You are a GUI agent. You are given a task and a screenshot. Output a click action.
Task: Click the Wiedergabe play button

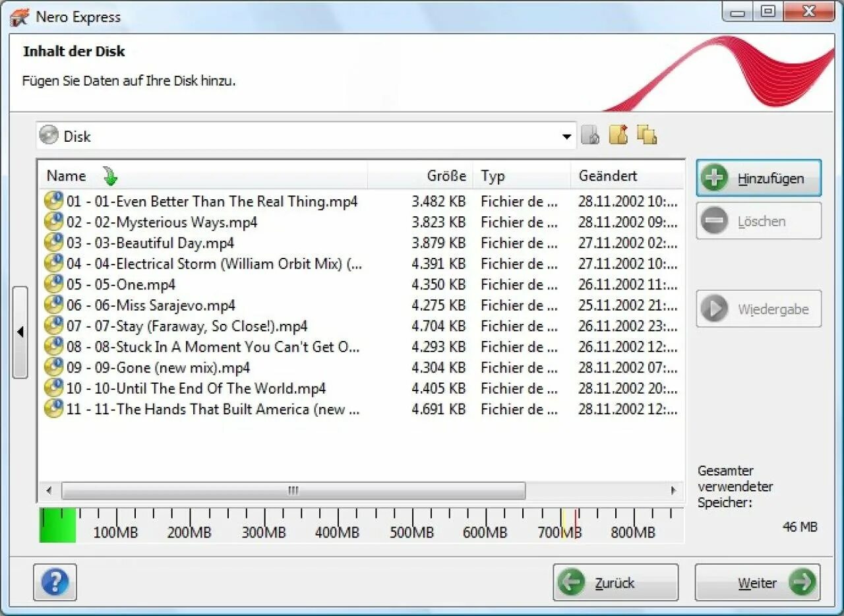tap(758, 309)
